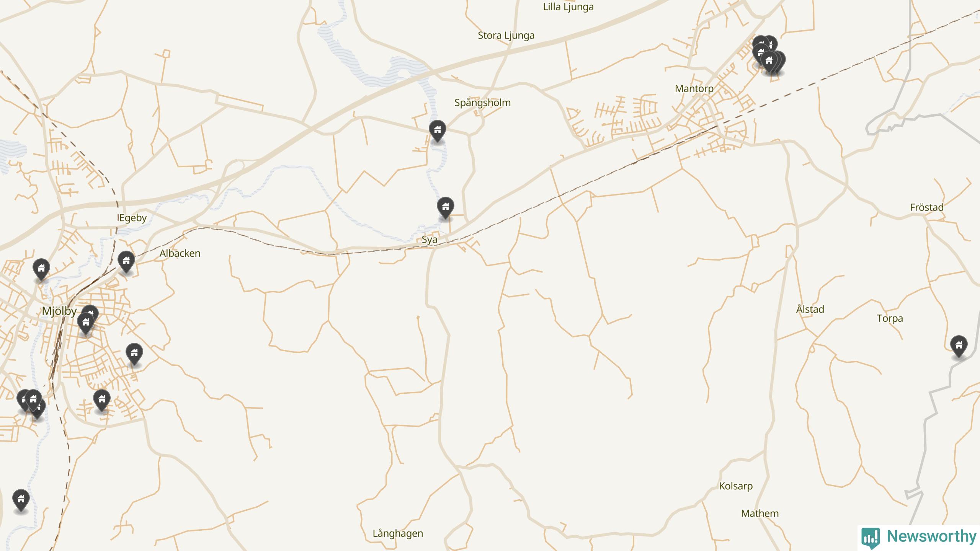Click the Kolsarp place label

(736, 486)
